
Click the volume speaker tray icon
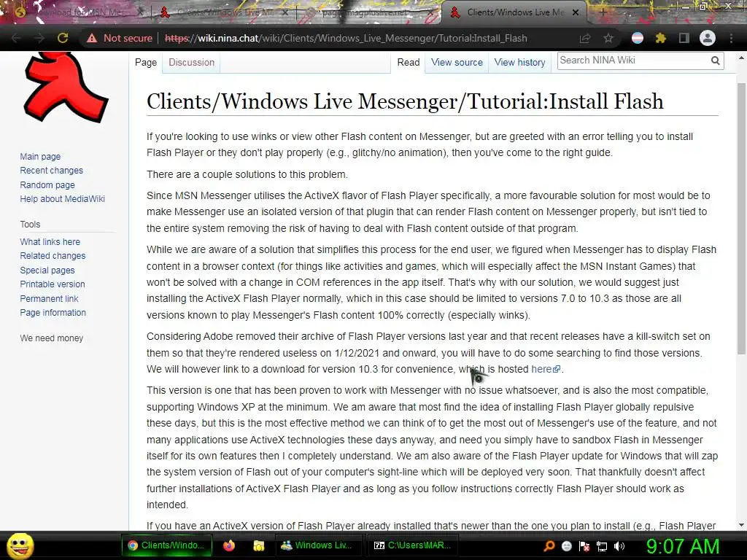pos(619,546)
